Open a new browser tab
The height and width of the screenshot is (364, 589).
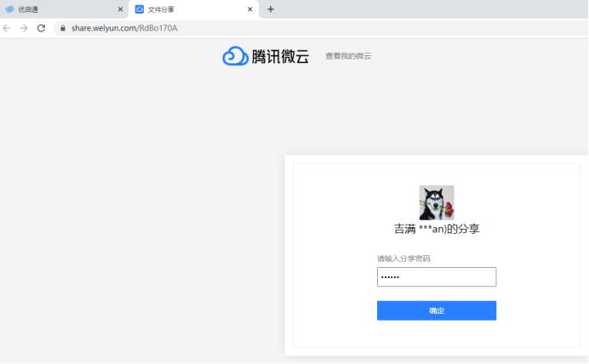(x=271, y=9)
